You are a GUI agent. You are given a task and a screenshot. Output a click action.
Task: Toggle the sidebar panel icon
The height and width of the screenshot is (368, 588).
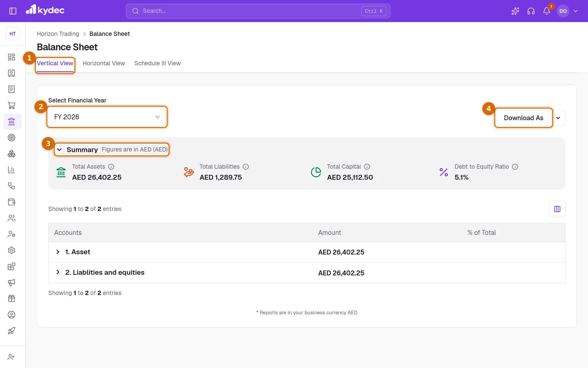[13, 11]
